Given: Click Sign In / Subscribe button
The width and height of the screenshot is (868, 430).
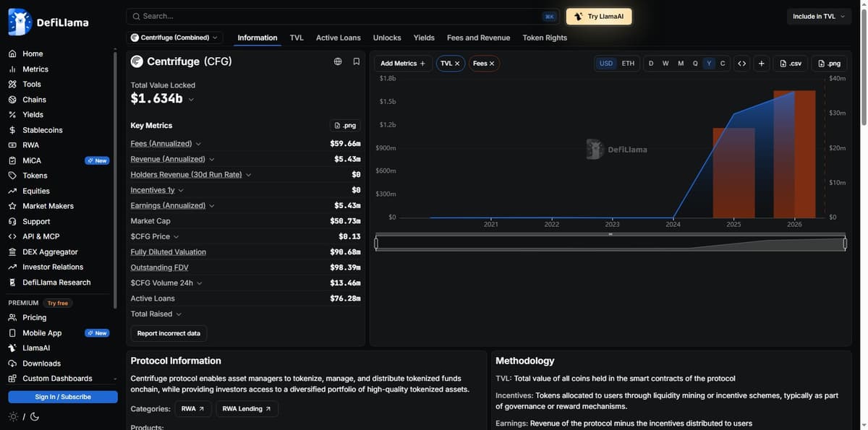Looking at the screenshot, I should (x=63, y=397).
